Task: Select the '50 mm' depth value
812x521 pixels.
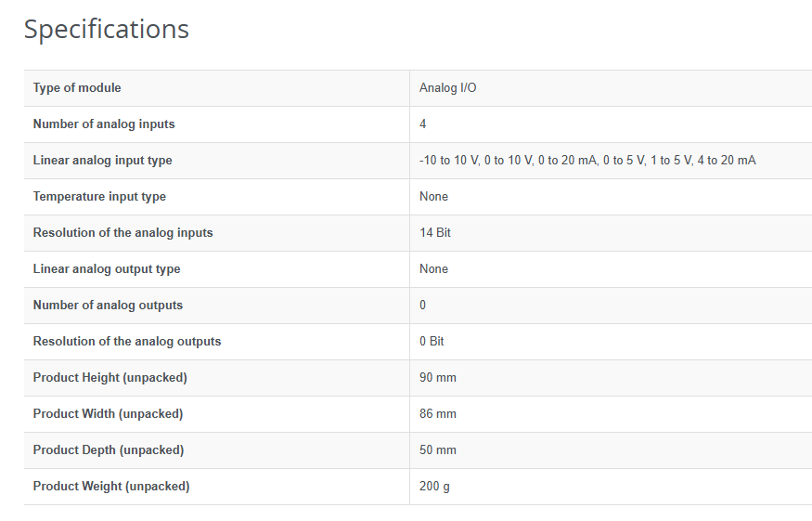Action: click(x=438, y=450)
